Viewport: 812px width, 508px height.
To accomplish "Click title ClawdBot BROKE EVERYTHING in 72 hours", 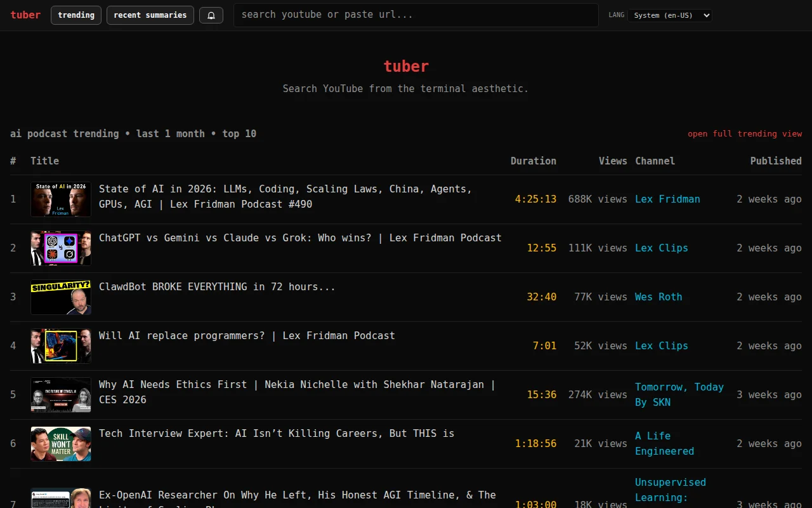I will coord(217,286).
